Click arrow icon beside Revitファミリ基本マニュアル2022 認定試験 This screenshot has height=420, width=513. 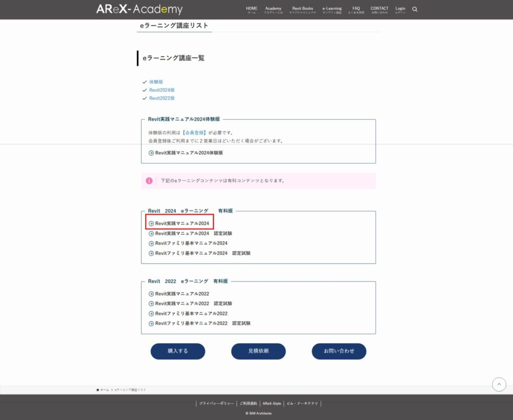coord(151,323)
